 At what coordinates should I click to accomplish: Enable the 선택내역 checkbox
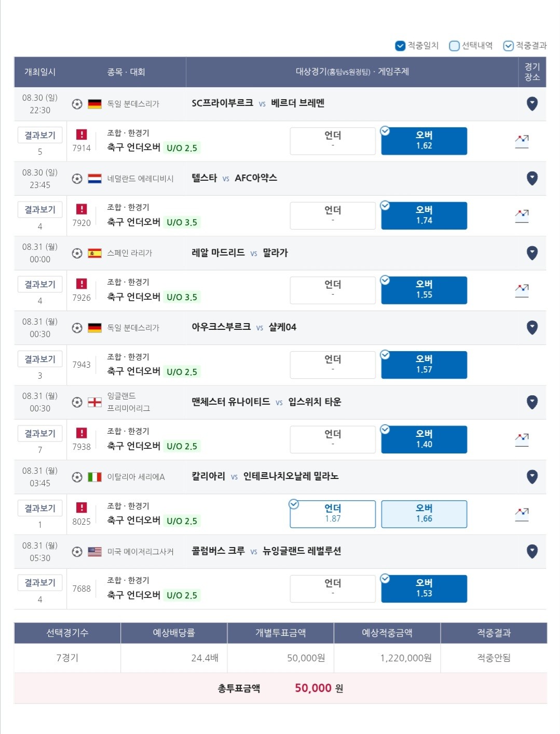click(454, 46)
